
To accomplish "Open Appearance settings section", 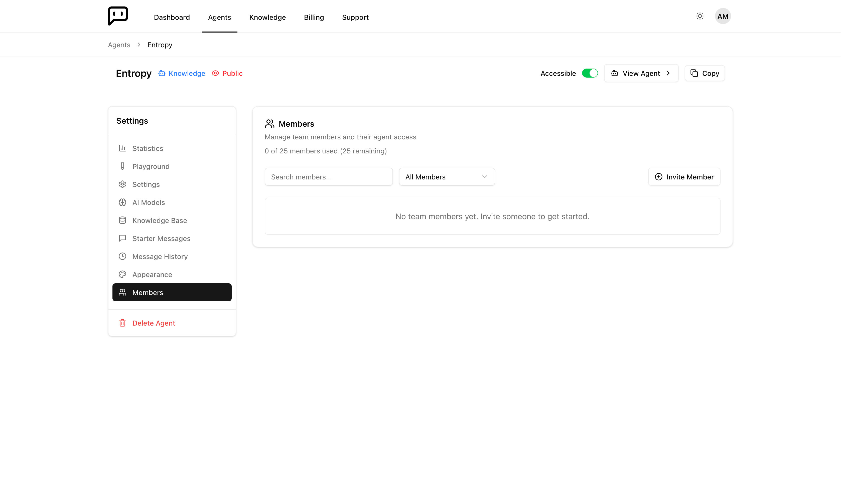I will tap(172, 274).
